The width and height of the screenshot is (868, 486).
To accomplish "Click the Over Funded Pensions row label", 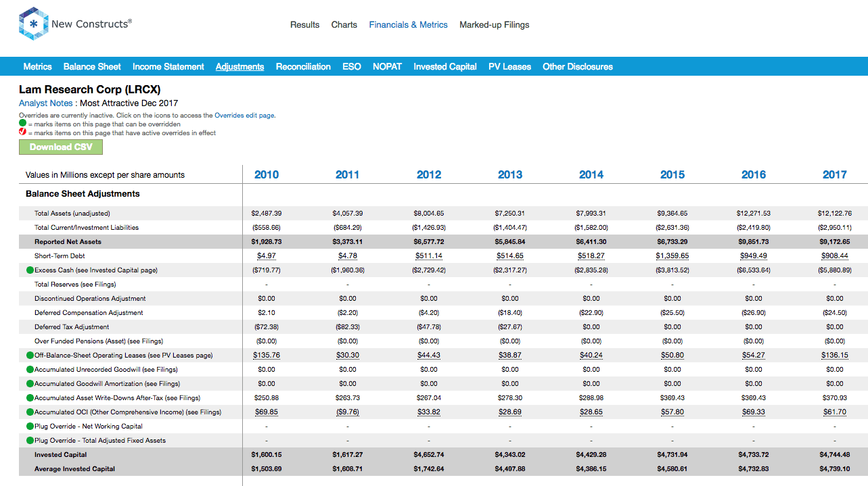I will click(x=99, y=341).
